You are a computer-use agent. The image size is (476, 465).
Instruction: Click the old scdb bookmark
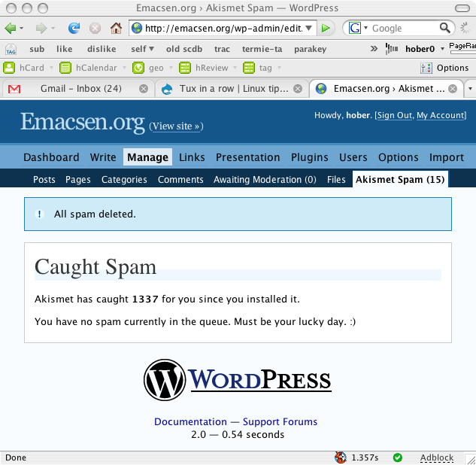coord(184,49)
